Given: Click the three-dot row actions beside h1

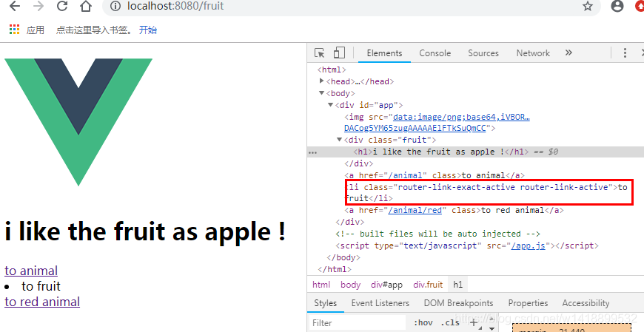Looking at the screenshot, I should coord(313,152).
